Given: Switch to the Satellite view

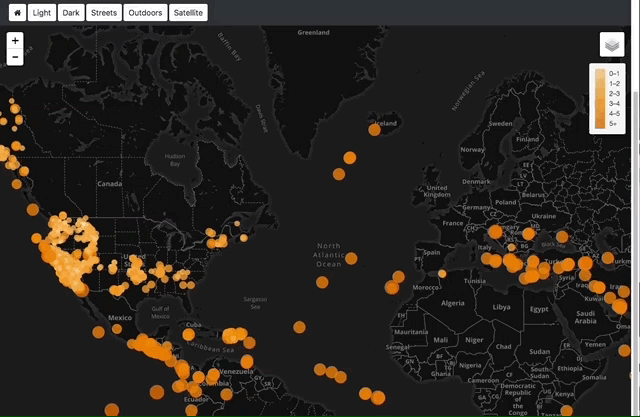Looking at the screenshot, I should (x=187, y=13).
